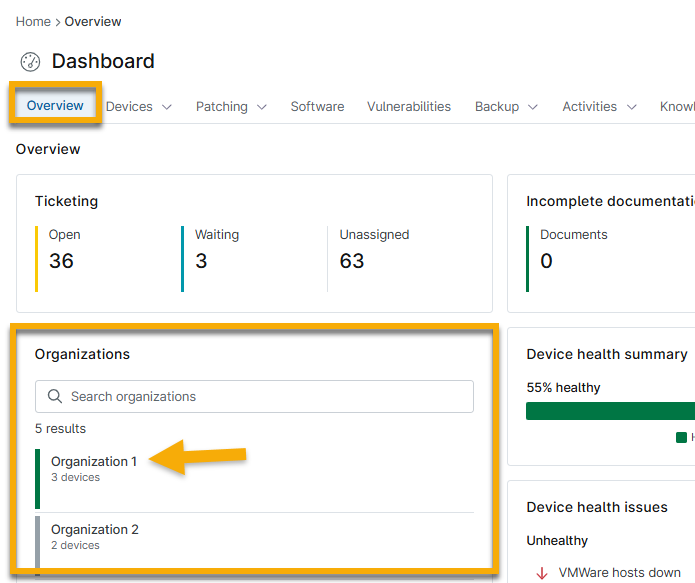Select Organization 1 from the list
Screen dimensions: 695x583
click(x=94, y=462)
